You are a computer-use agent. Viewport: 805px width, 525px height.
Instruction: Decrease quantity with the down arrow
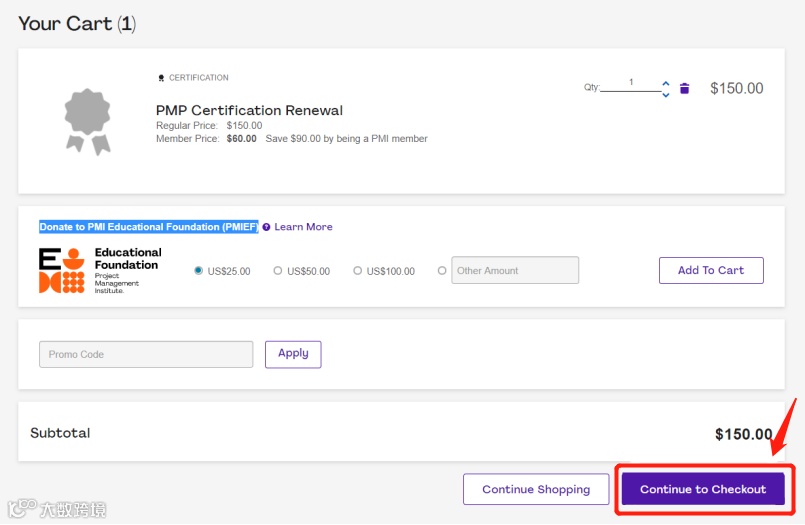click(x=665, y=94)
